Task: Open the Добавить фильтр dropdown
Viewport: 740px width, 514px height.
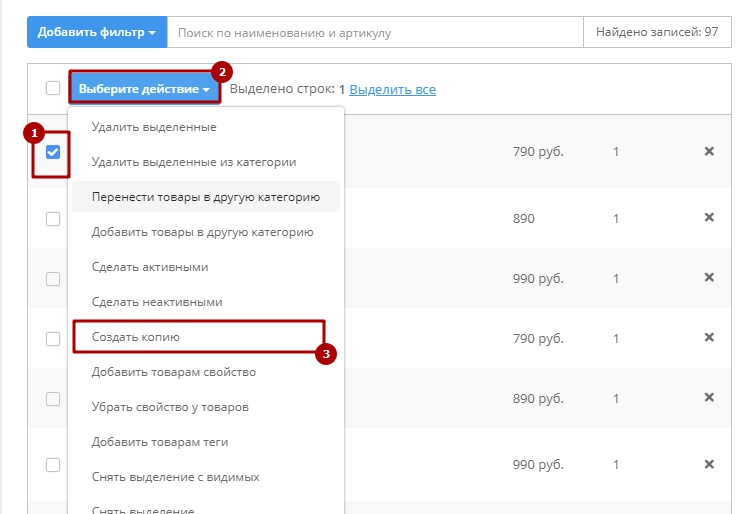Action: click(97, 32)
